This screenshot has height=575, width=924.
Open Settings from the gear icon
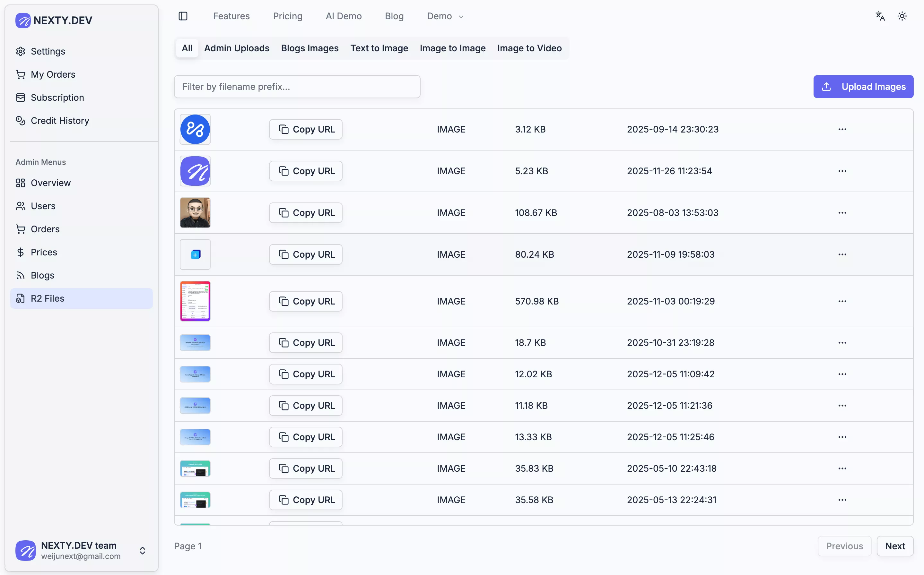pyautogui.click(x=21, y=51)
